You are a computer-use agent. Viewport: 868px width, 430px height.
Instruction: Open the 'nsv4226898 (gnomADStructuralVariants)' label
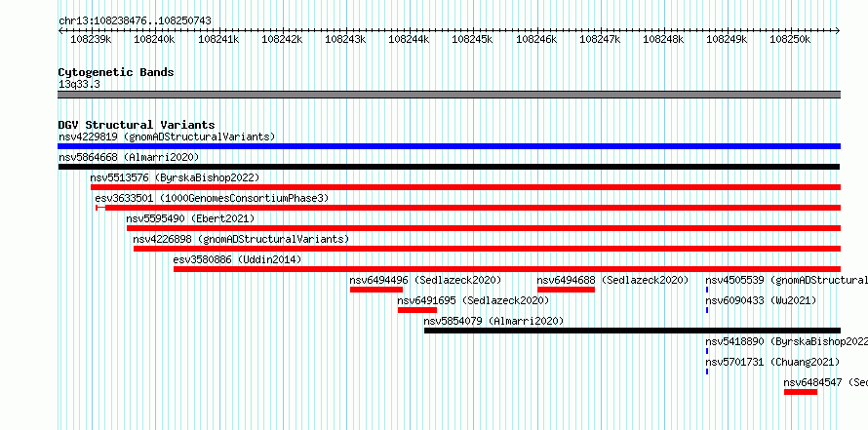point(241,239)
